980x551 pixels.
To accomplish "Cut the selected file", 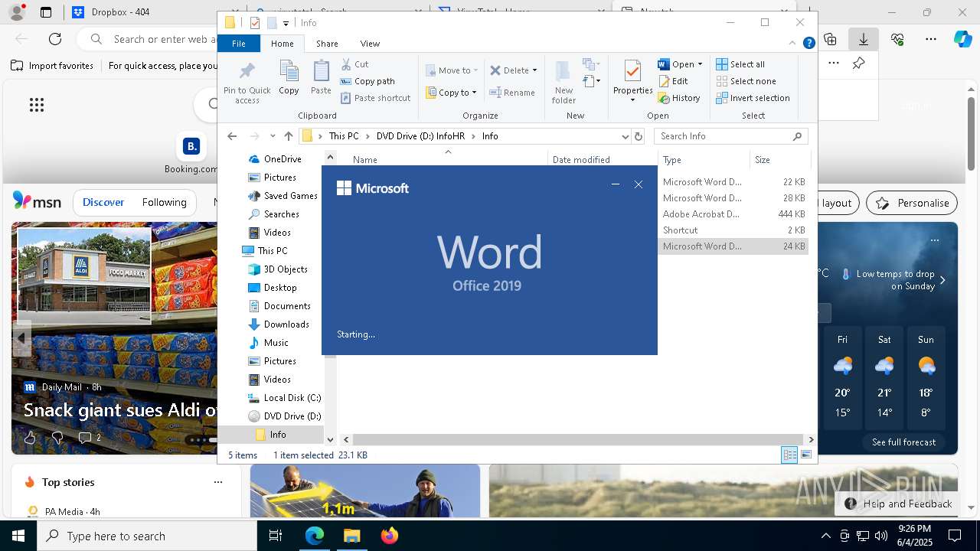I will pyautogui.click(x=354, y=64).
